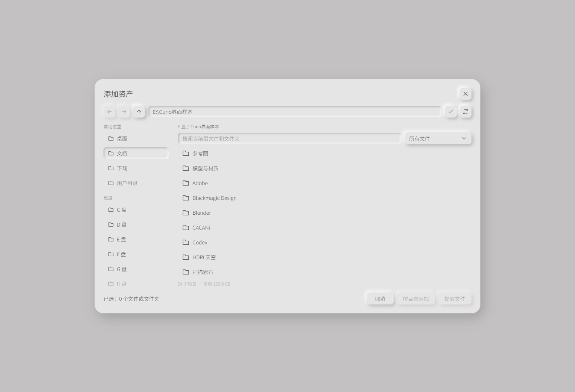Click the 提取文件 button
Image resolution: width=575 pixels, height=392 pixels.
point(455,299)
